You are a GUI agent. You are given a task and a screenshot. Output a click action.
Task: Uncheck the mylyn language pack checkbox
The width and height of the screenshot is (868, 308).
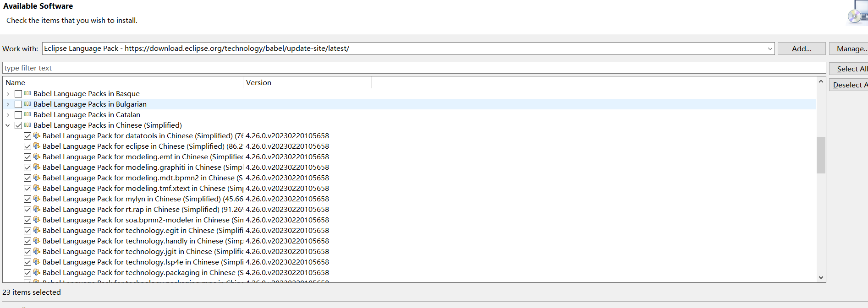pyautogui.click(x=27, y=199)
